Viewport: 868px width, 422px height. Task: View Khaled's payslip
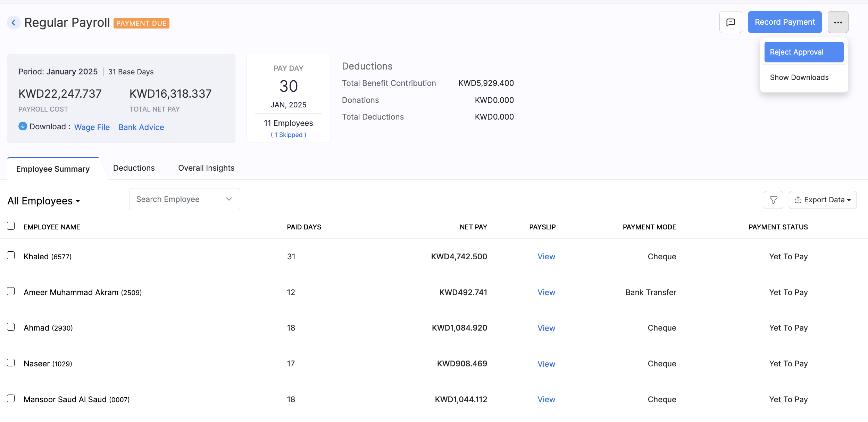(x=546, y=257)
